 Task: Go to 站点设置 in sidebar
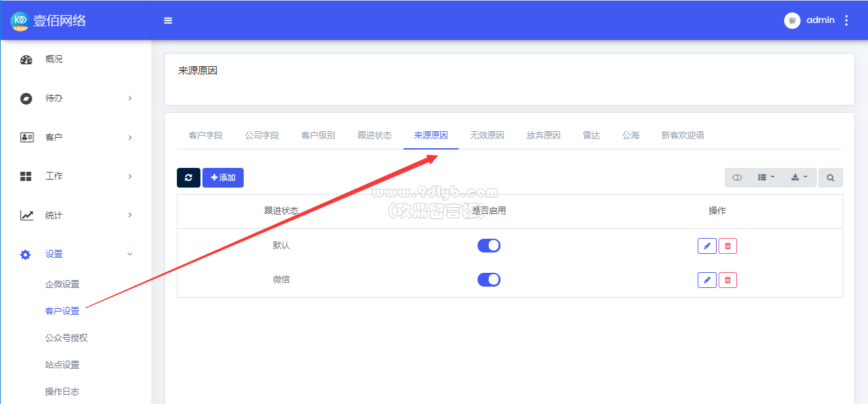tap(62, 365)
